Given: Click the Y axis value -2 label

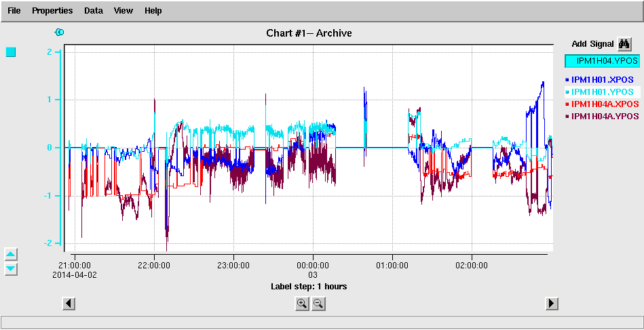Looking at the screenshot, I should click(48, 243).
